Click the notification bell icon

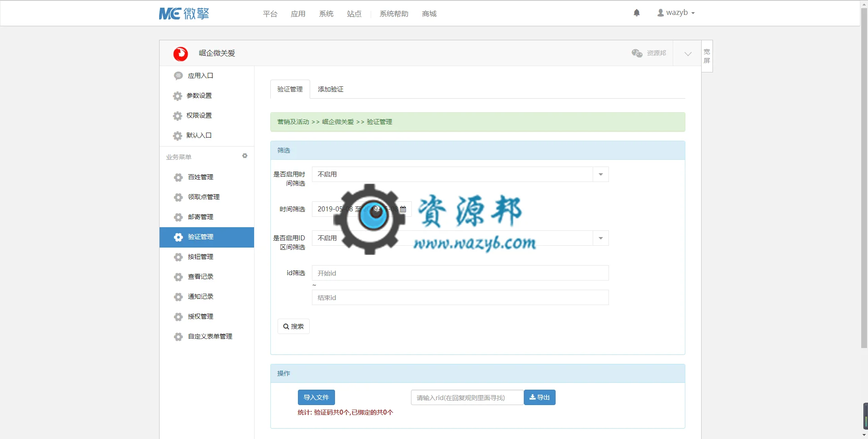tap(637, 13)
